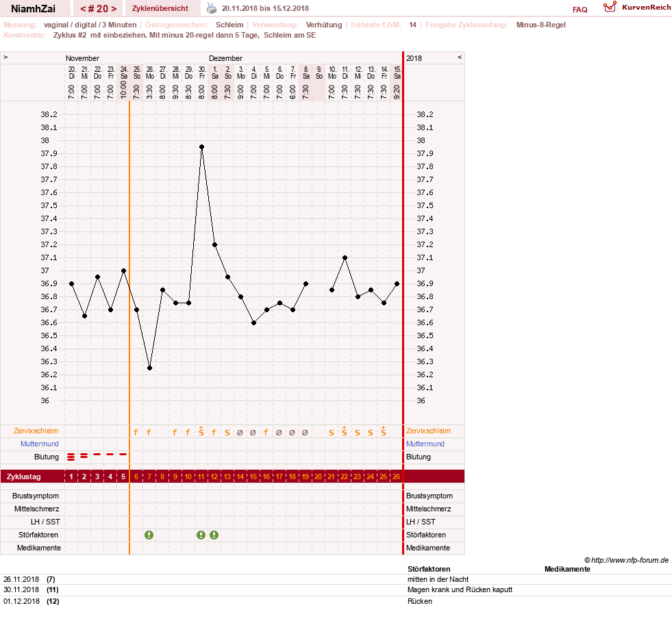This screenshot has height=623, width=672.
Task: Open the Zyklenübersicht tab
Action: point(160,8)
